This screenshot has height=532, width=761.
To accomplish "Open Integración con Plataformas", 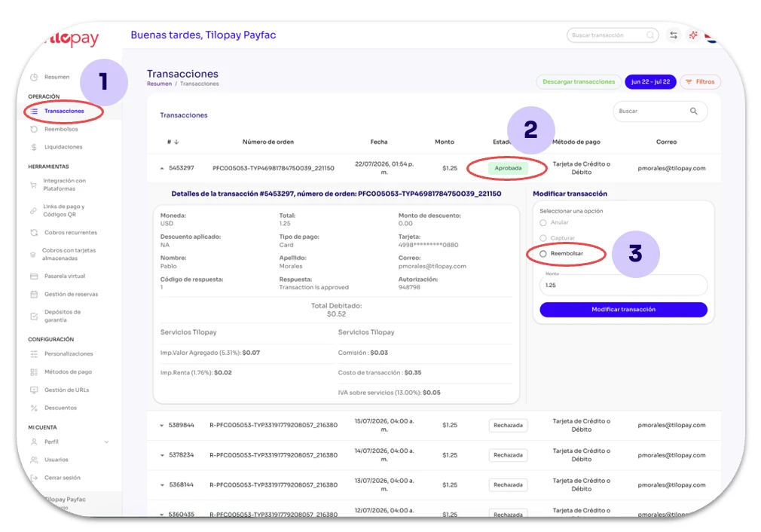I will 64,185.
